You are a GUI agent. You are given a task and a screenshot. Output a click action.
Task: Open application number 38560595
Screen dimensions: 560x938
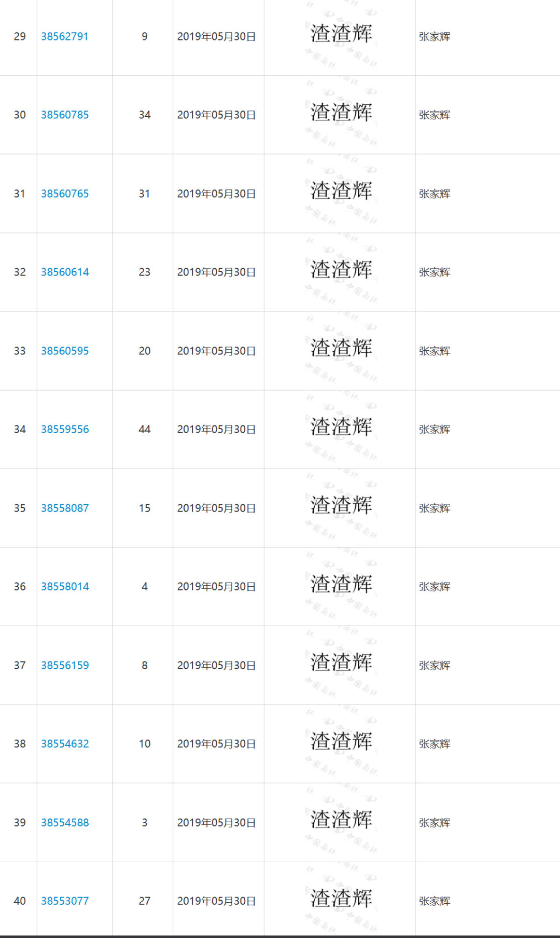coord(65,351)
